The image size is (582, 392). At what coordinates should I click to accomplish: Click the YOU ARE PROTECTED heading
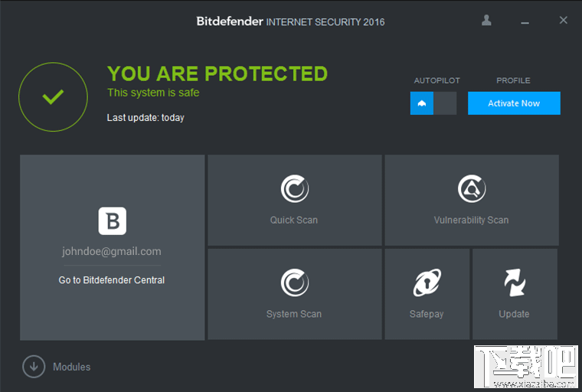tap(217, 73)
